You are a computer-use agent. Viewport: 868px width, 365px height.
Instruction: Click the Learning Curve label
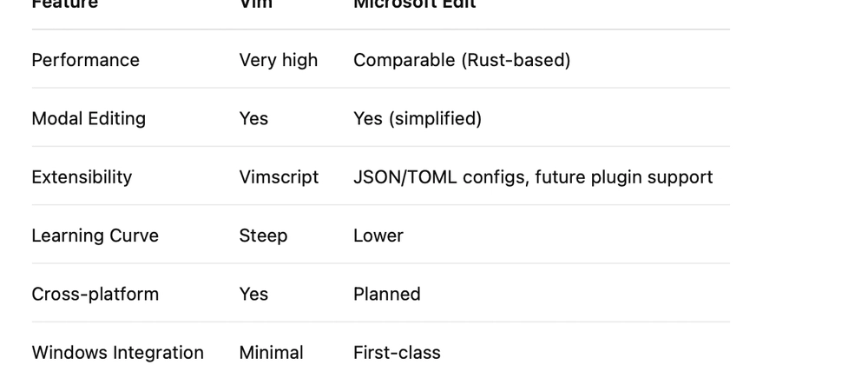pos(95,236)
